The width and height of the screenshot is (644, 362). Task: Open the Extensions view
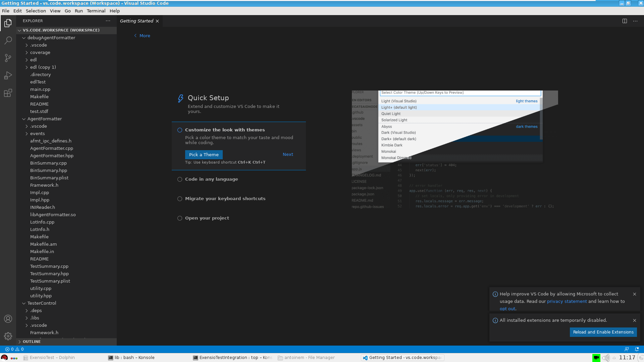pos(8,93)
